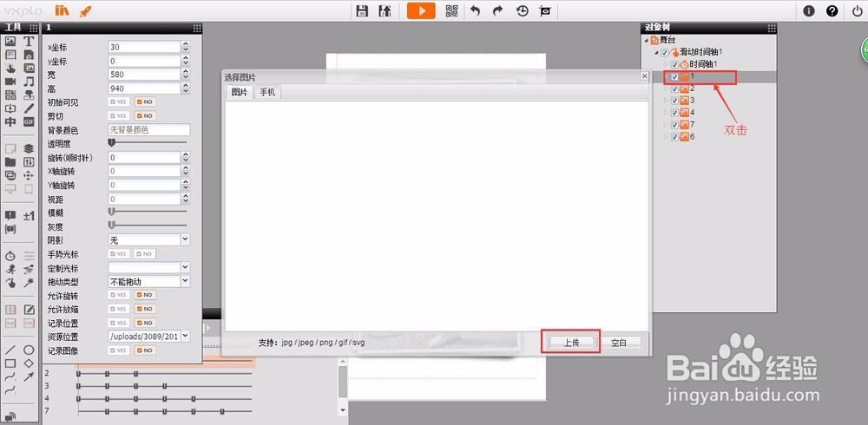Image resolution: width=868 pixels, height=425 pixels.
Task: Click the play preview button
Action: click(421, 10)
